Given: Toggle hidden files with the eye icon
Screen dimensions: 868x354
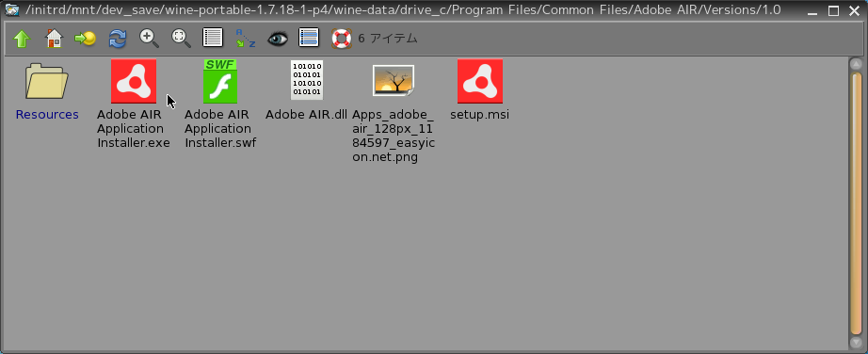Looking at the screenshot, I should click(278, 39).
